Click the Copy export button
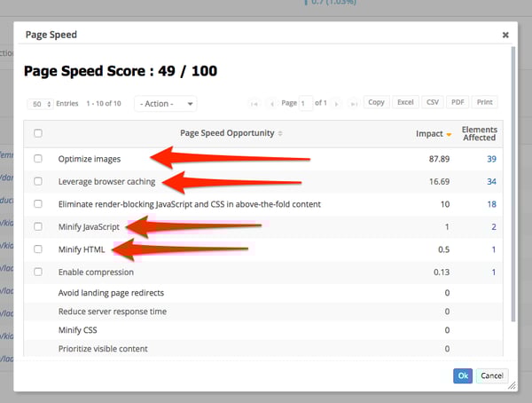The width and height of the screenshot is (532, 403). tap(376, 102)
